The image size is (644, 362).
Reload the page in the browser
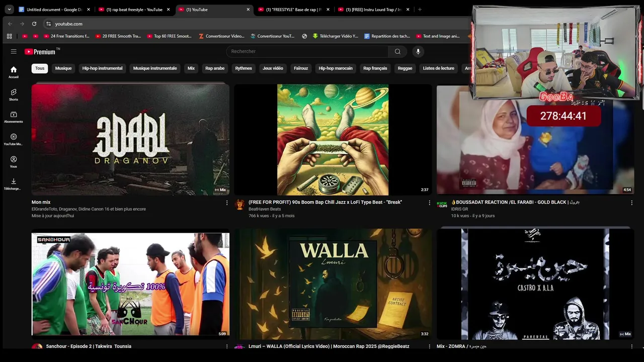tap(34, 24)
